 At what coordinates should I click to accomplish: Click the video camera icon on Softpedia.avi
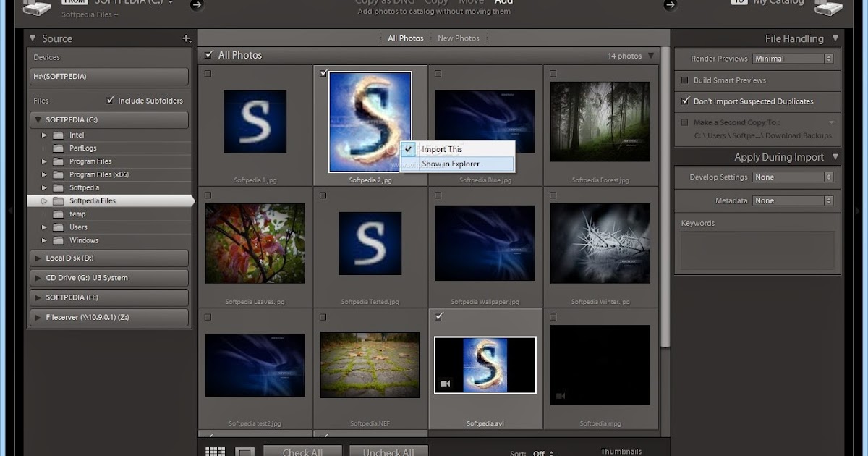point(446,384)
